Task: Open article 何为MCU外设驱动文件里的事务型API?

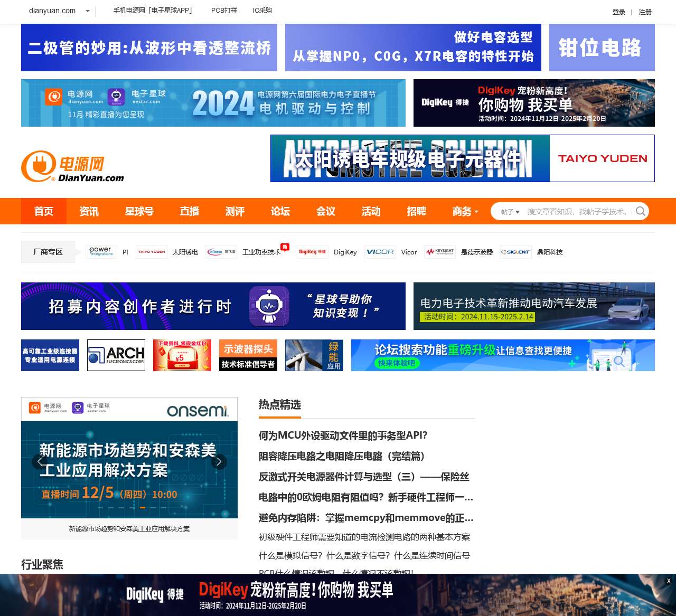Action: (343, 435)
